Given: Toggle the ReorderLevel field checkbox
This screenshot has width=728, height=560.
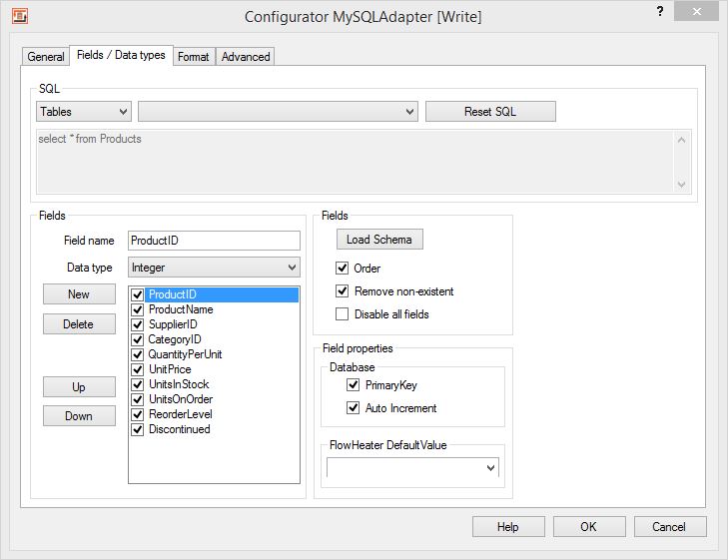Looking at the screenshot, I should pyautogui.click(x=138, y=414).
